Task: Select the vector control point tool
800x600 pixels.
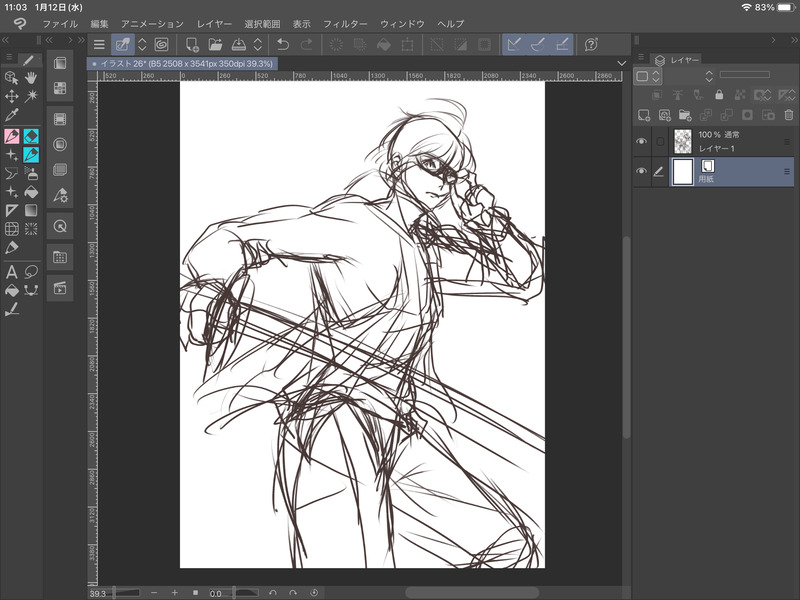Action: click(31, 291)
